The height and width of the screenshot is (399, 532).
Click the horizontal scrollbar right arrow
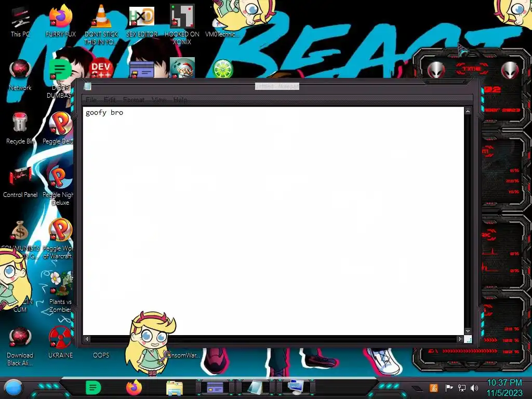[460, 339]
